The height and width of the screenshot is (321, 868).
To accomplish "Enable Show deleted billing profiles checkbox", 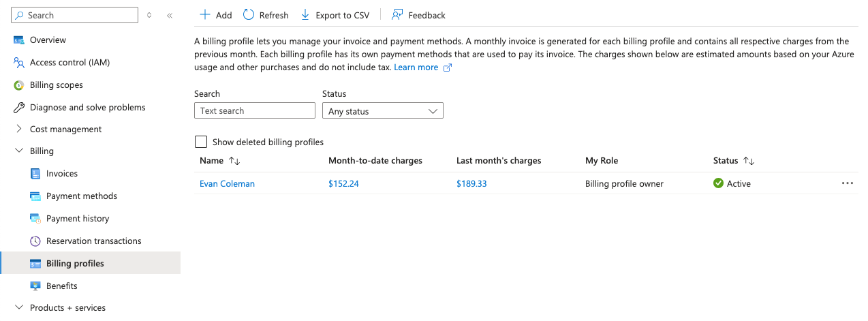I will click(x=201, y=142).
